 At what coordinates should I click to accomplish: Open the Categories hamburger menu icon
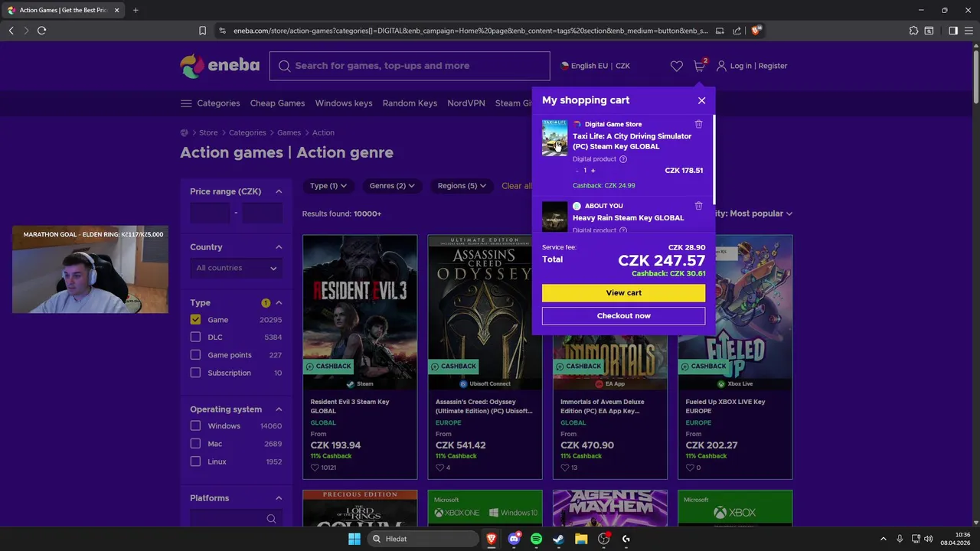click(186, 103)
